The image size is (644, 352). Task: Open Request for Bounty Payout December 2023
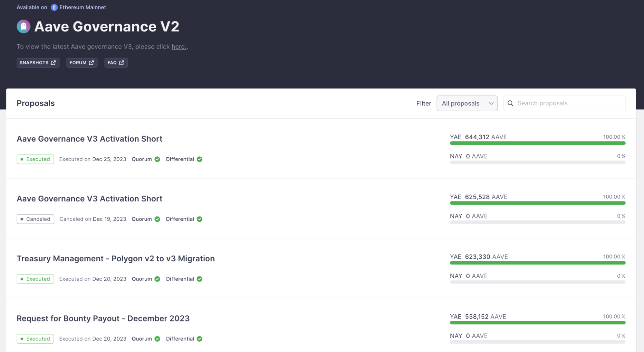pyautogui.click(x=103, y=319)
